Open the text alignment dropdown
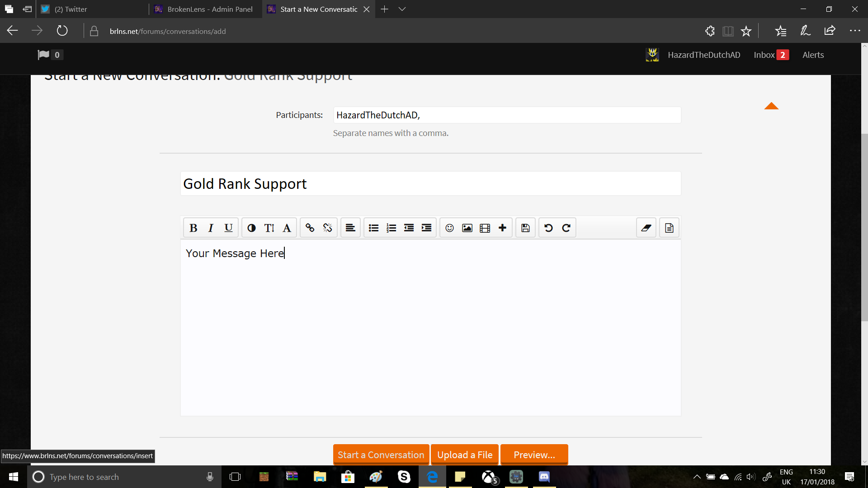868x488 pixels. [x=350, y=228]
